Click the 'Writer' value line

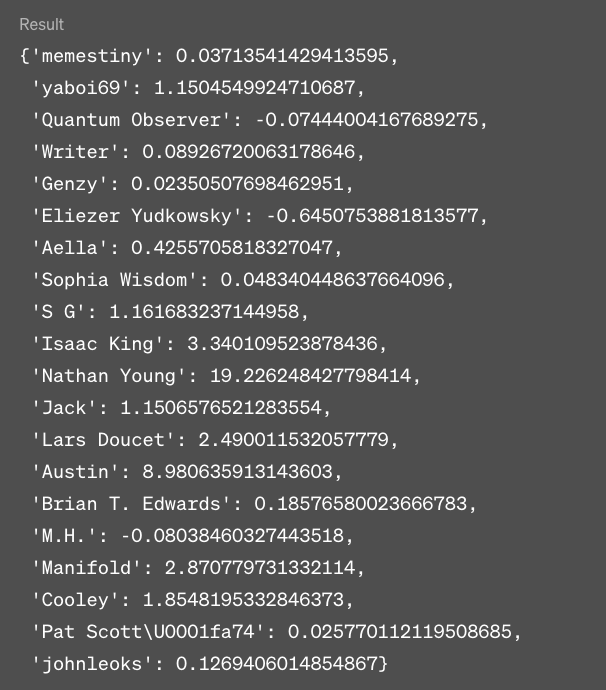tap(198, 152)
